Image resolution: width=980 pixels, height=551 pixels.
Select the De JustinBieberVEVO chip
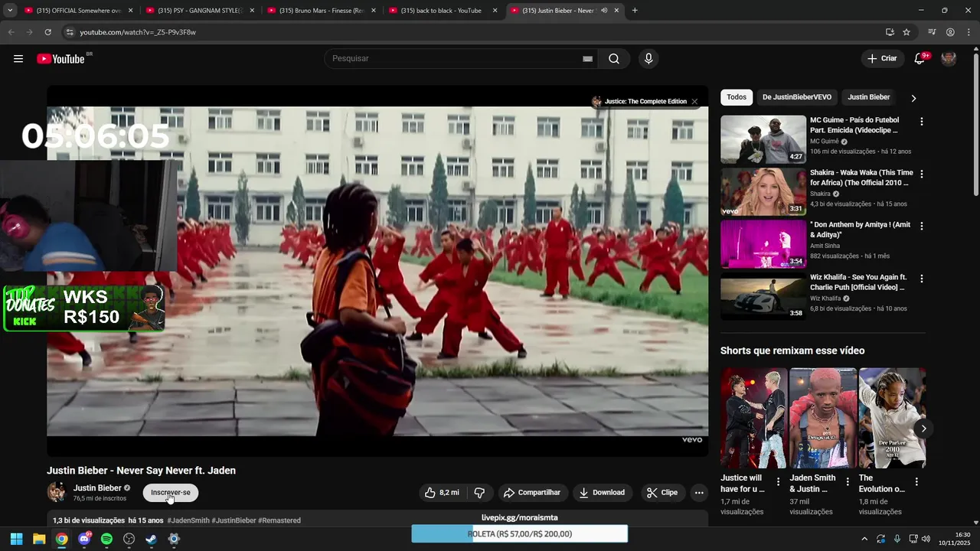point(796,97)
